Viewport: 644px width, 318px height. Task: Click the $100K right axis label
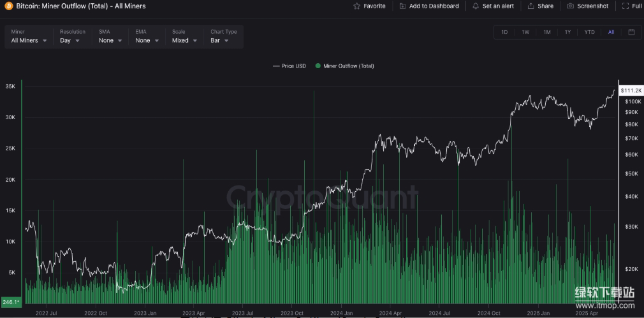[632, 101]
